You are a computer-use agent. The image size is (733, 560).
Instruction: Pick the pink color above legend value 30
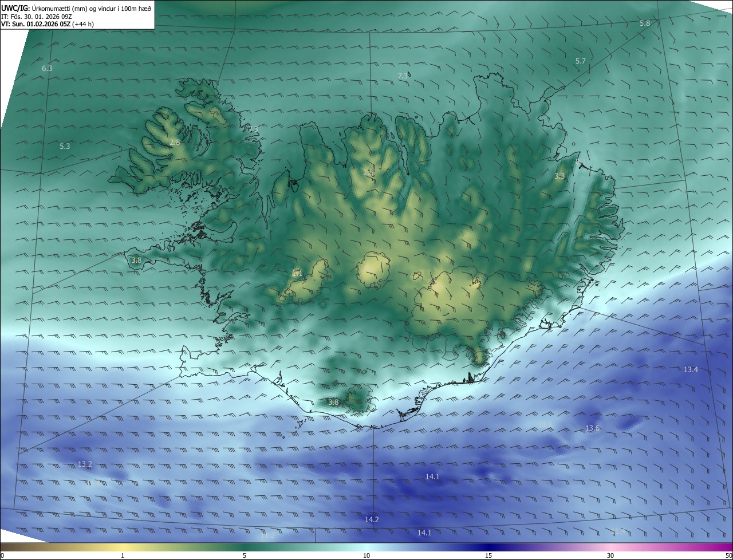(x=610, y=547)
